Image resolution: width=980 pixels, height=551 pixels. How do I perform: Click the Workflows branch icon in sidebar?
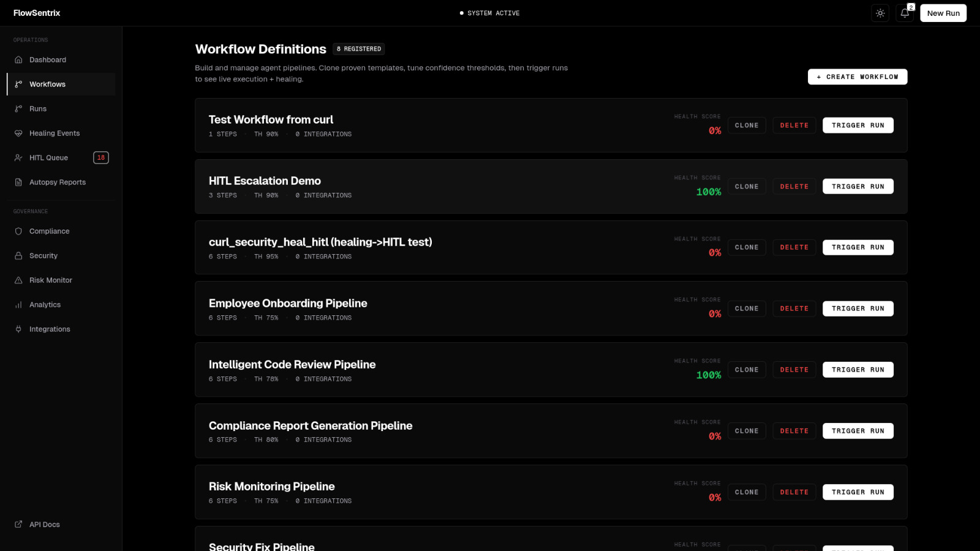[x=18, y=84]
